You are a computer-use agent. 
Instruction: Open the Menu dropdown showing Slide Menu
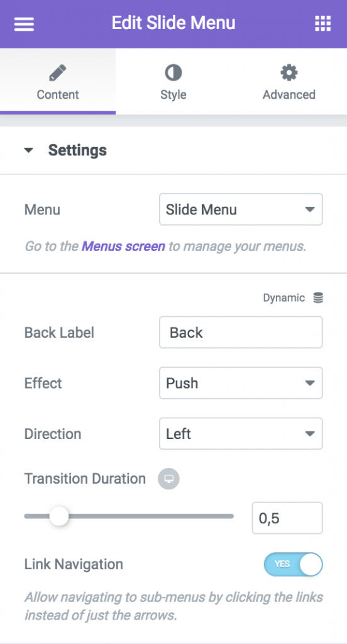241,209
